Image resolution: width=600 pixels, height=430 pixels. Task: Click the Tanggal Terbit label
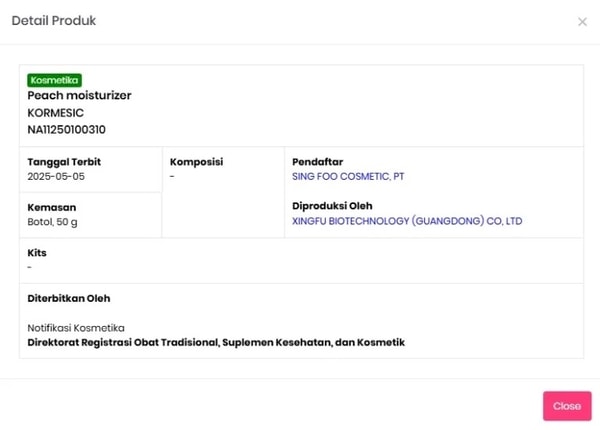point(64,162)
